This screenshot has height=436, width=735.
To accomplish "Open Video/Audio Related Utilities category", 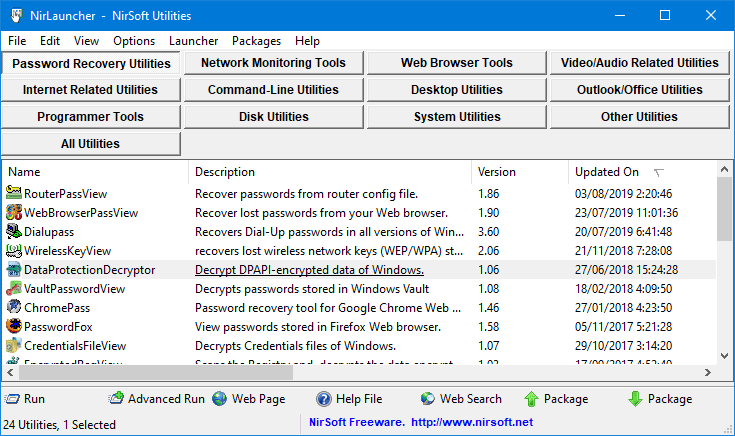I will click(639, 63).
